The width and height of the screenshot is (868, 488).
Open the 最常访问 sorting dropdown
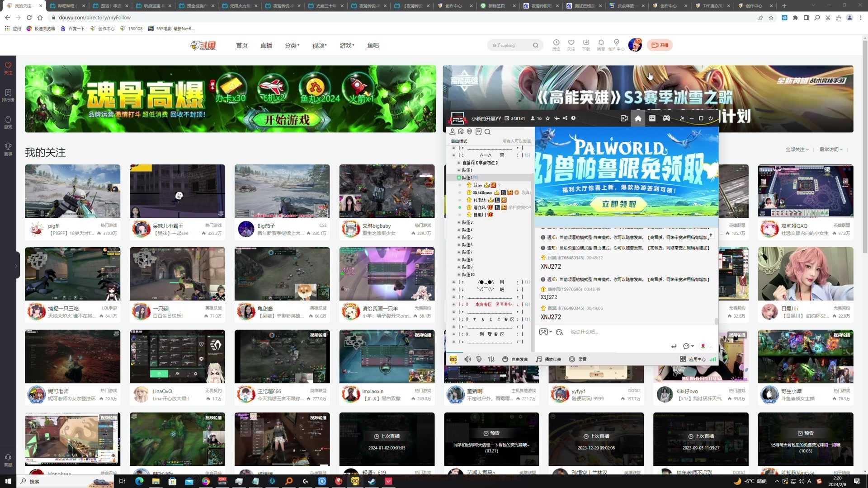[x=830, y=149]
